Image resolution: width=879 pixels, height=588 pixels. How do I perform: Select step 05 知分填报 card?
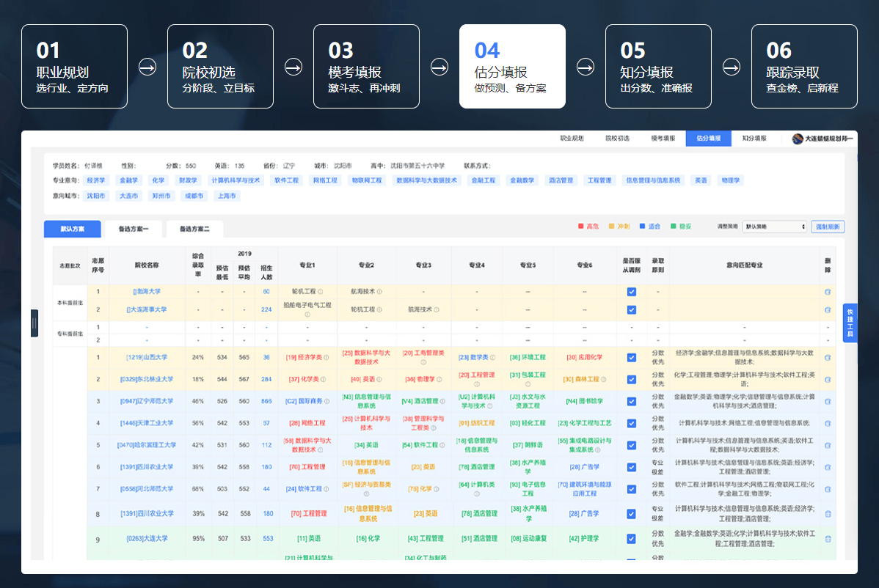pyautogui.click(x=658, y=67)
